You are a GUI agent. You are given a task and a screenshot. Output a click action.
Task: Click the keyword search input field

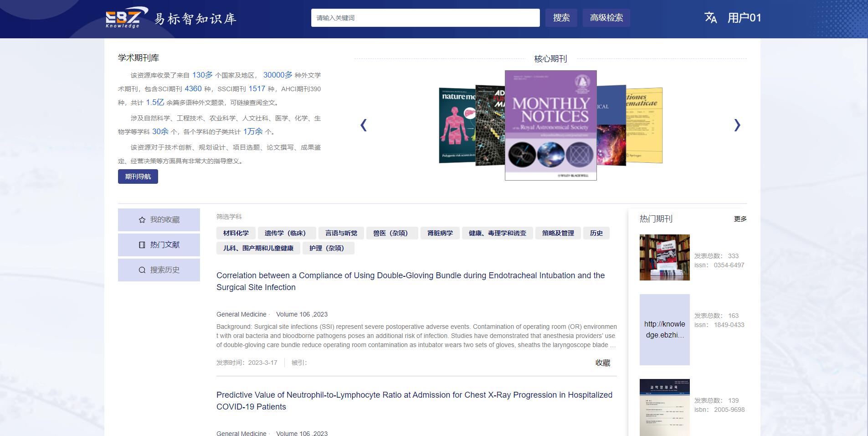[x=425, y=18]
